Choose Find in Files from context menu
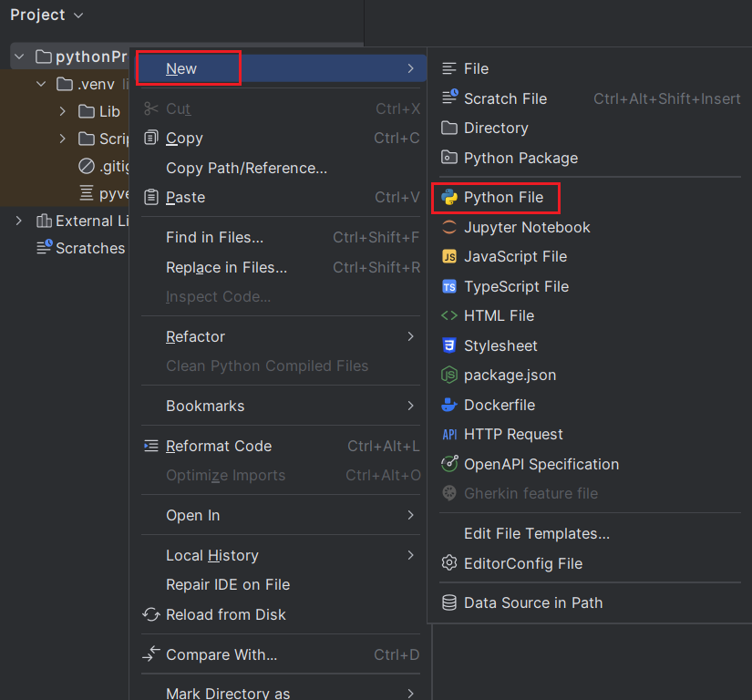 tap(214, 238)
